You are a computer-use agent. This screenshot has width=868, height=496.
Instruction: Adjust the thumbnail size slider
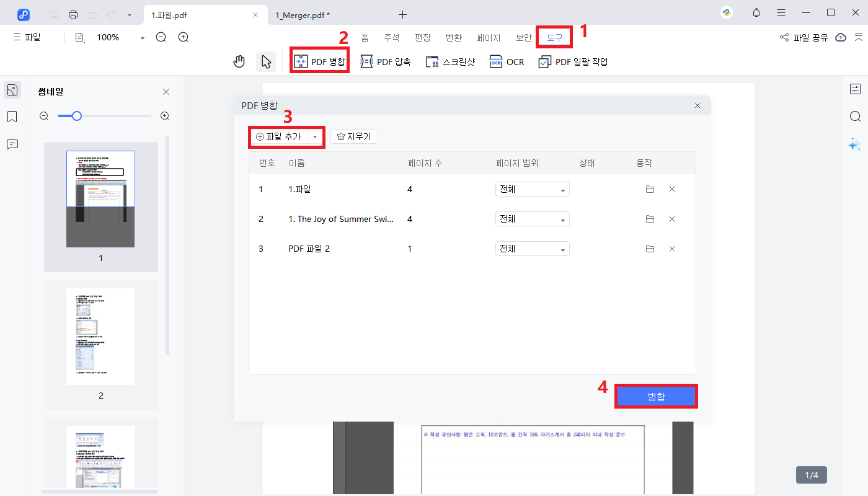pyautogui.click(x=76, y=115)
